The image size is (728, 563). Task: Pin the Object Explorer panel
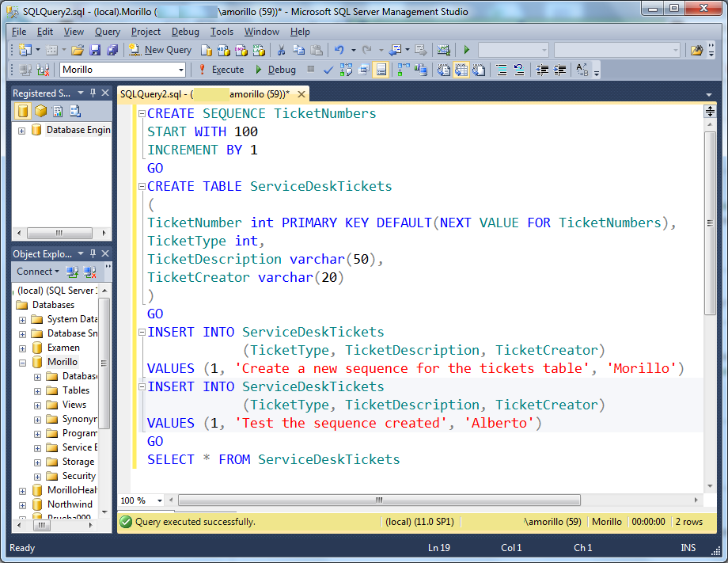click(93, 253)
